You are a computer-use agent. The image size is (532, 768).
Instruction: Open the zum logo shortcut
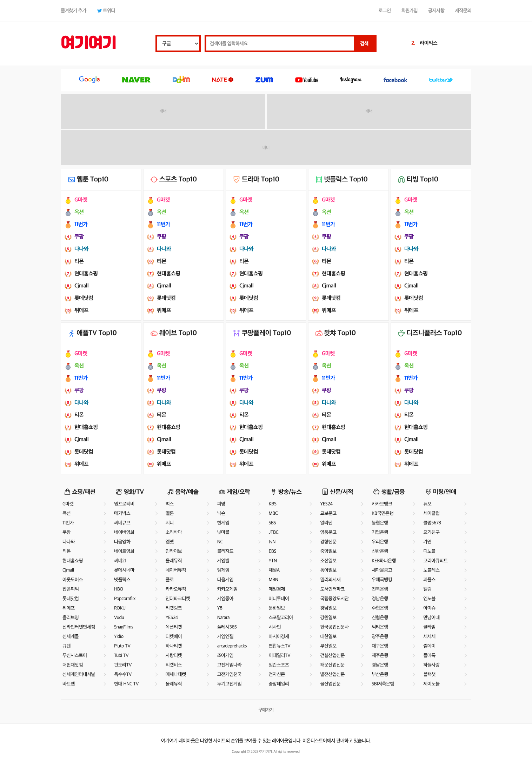[x=264, y=80]
